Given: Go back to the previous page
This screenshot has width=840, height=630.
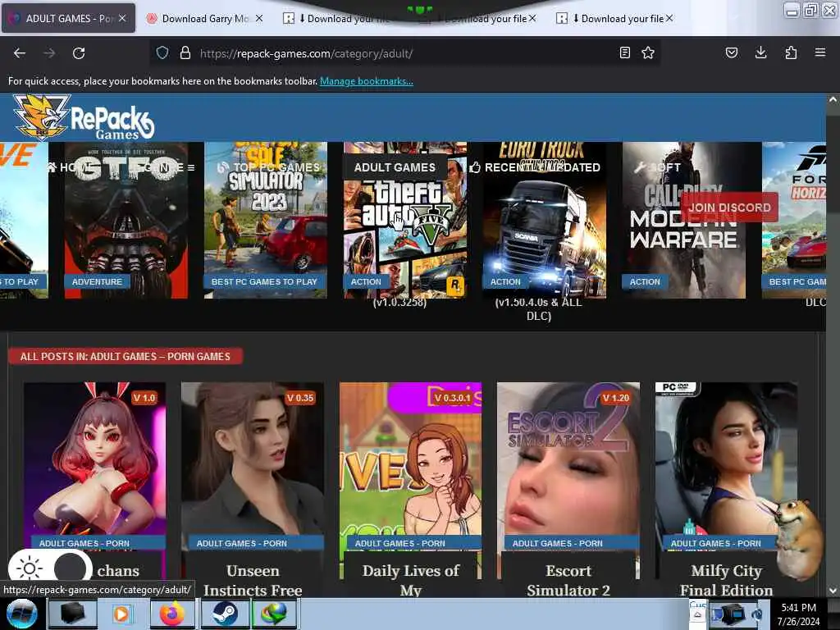Looking at the screenshot, I should 20,53.
